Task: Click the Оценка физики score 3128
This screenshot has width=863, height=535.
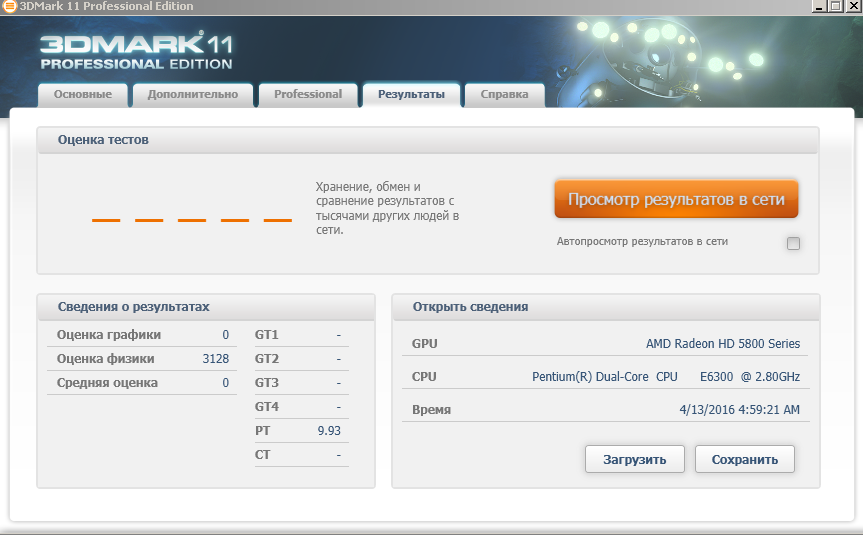Action: pos(216,359)
